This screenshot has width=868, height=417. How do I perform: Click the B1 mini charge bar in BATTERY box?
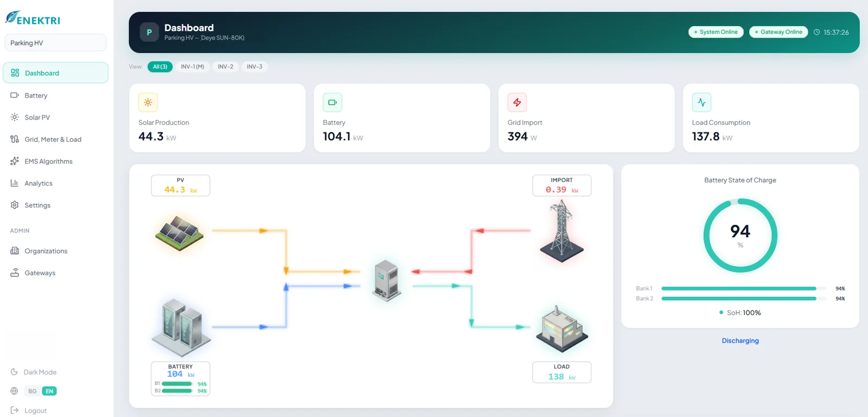(x=177, y=384)
